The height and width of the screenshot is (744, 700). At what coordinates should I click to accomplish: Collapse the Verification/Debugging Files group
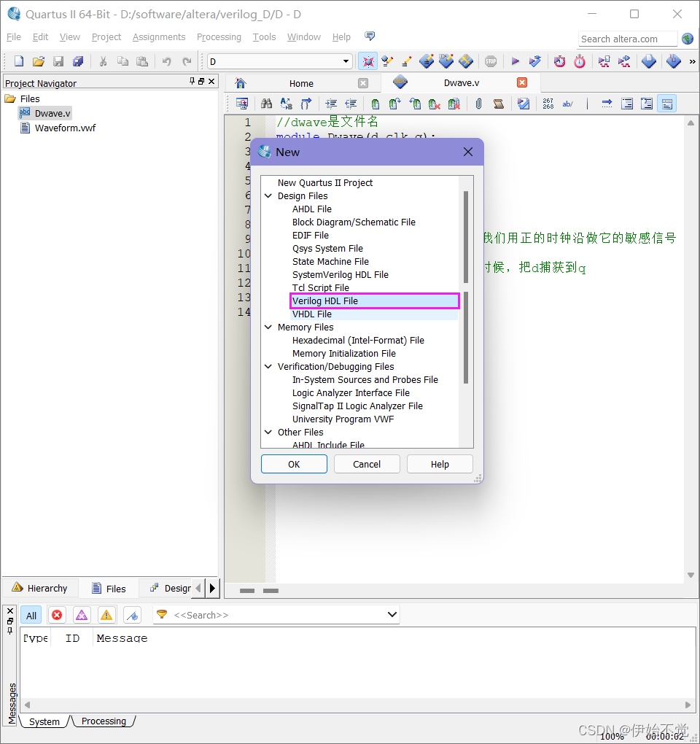(268, 367)
